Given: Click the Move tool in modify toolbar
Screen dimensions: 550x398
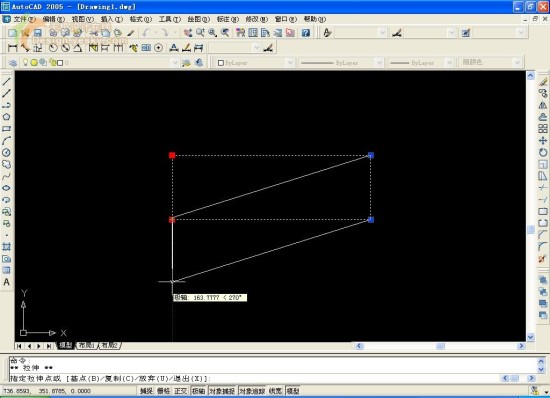Looking at the screenshot, I should tap(543, 141).
